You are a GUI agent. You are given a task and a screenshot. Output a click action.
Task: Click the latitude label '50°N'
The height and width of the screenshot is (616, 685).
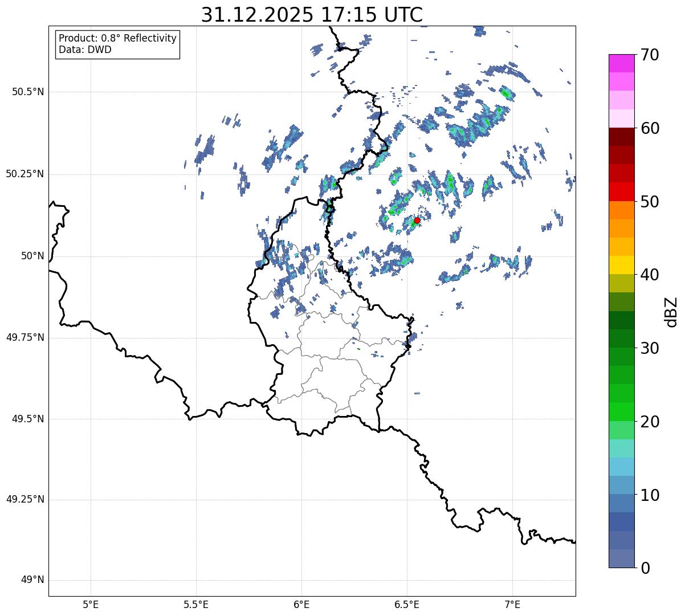point(33,256)
